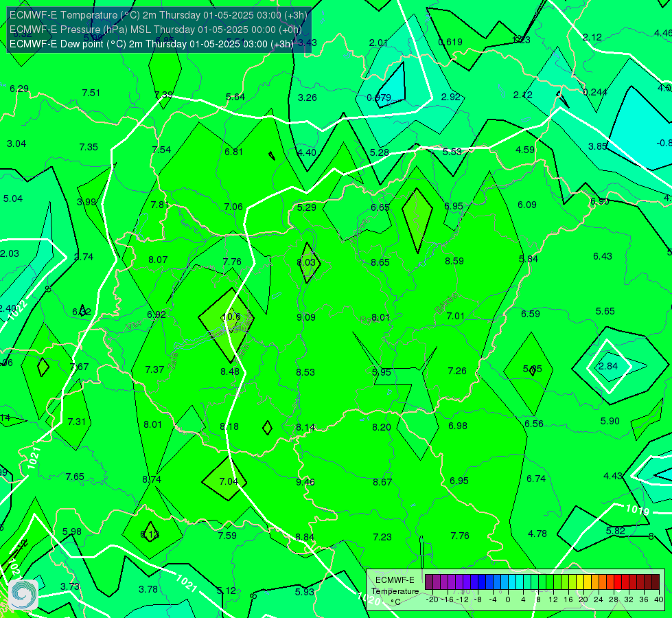Click the dark red swatch at legend's 40 end
Image resolution: width=672 pixels, height=618 pixels.
[x=656, y=582]
